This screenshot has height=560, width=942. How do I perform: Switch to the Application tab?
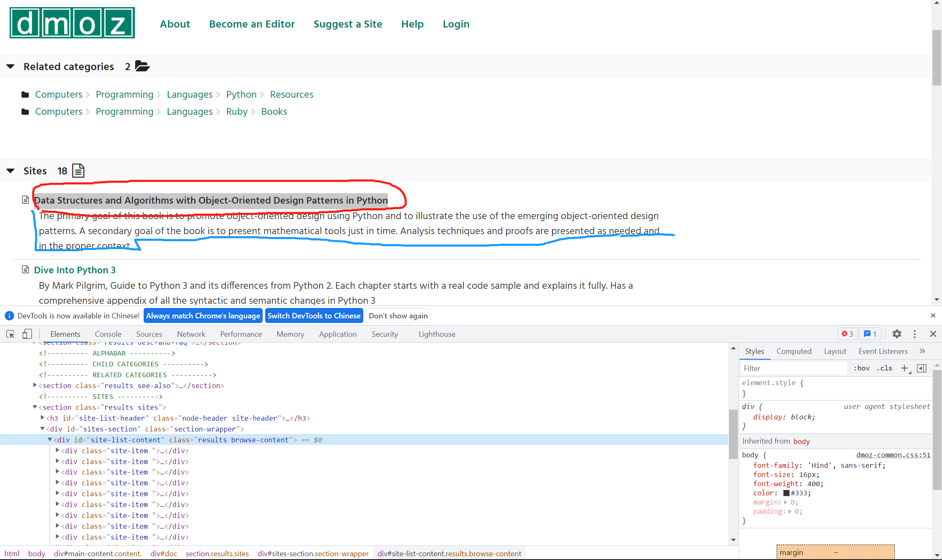pyautogui.click(x=338, y=334)
